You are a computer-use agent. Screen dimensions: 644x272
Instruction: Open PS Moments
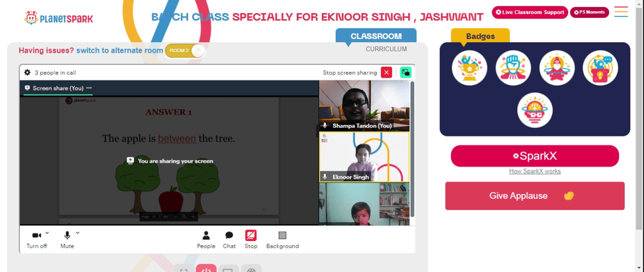pos(589,12)
